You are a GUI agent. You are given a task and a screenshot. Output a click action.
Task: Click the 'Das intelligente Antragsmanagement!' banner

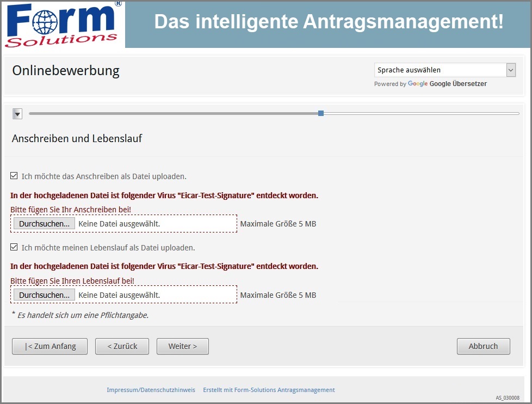tap(329, 22)
